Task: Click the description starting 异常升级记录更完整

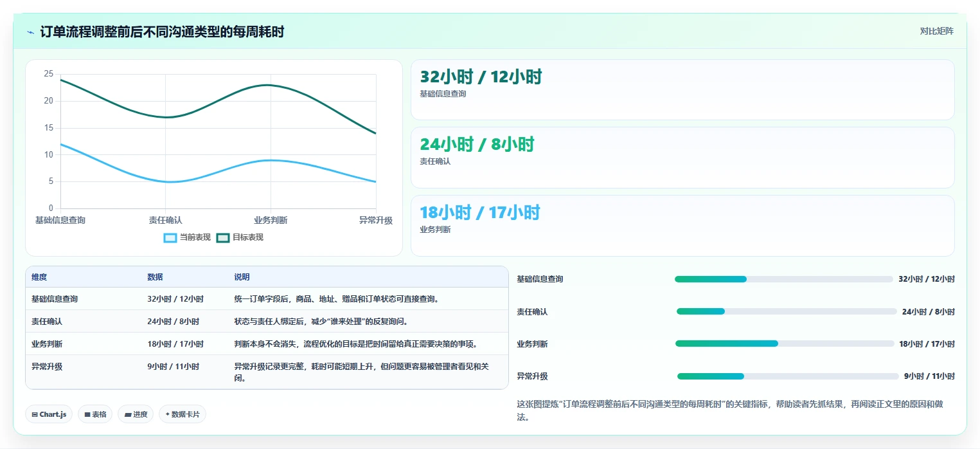Action: coord(362,372)
